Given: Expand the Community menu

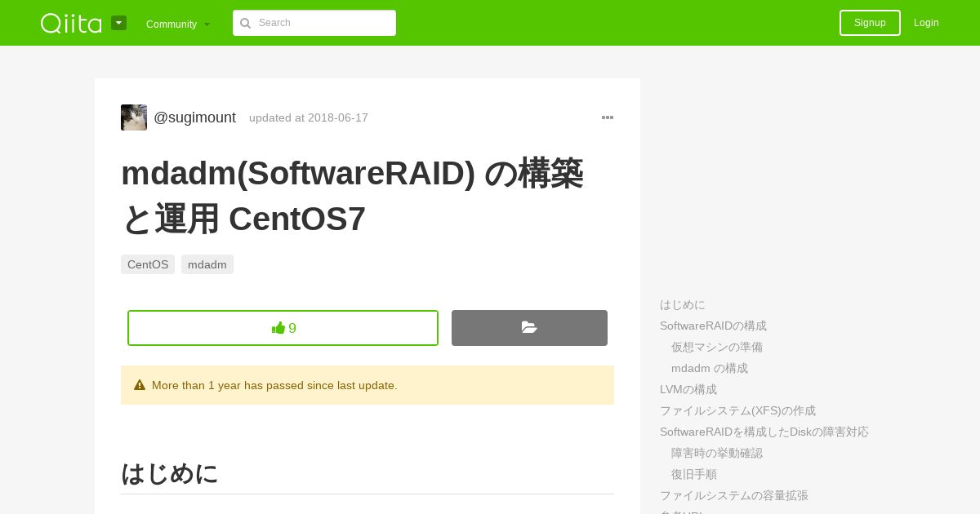Looking at the screenshot, I should tap(178, 24).
